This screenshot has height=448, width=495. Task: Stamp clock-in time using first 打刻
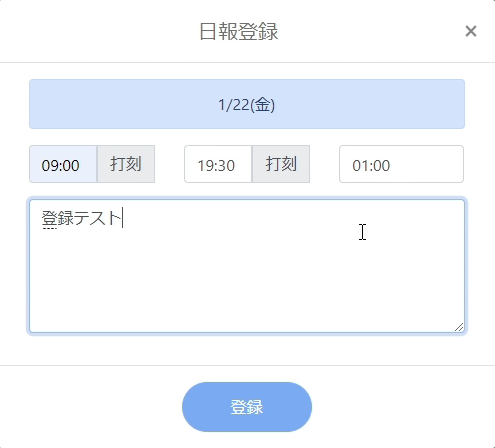126,164
